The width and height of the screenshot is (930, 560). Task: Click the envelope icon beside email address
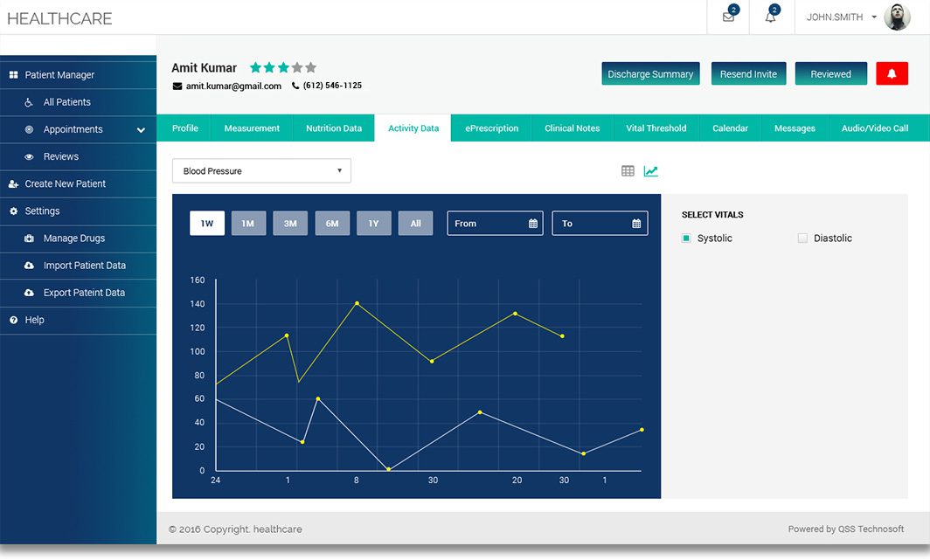tap(177, 86)
